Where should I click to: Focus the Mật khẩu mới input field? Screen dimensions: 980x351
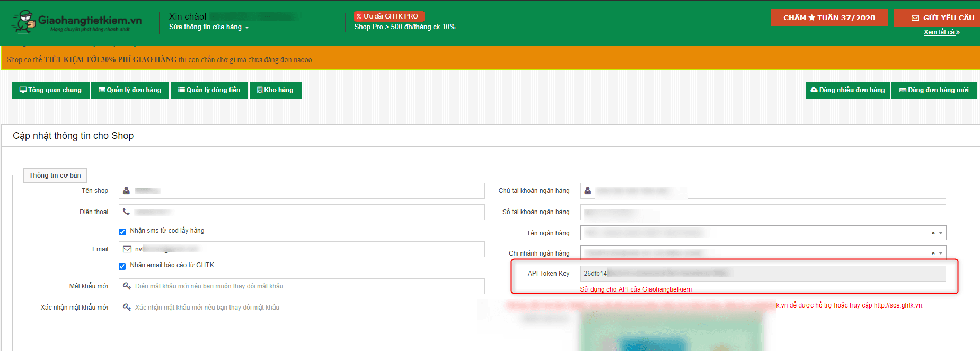[302, 286]
